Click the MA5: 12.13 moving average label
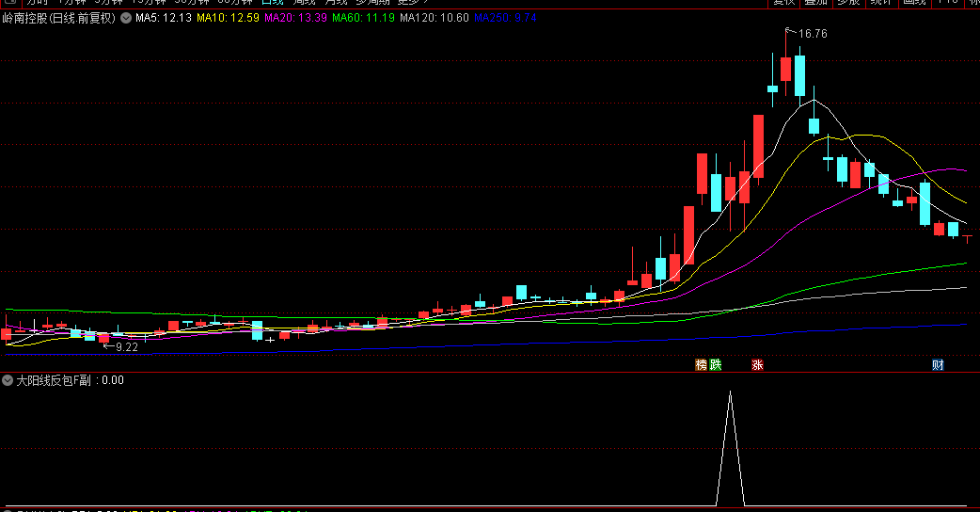980x512 pixels. [x=164, y=18]
